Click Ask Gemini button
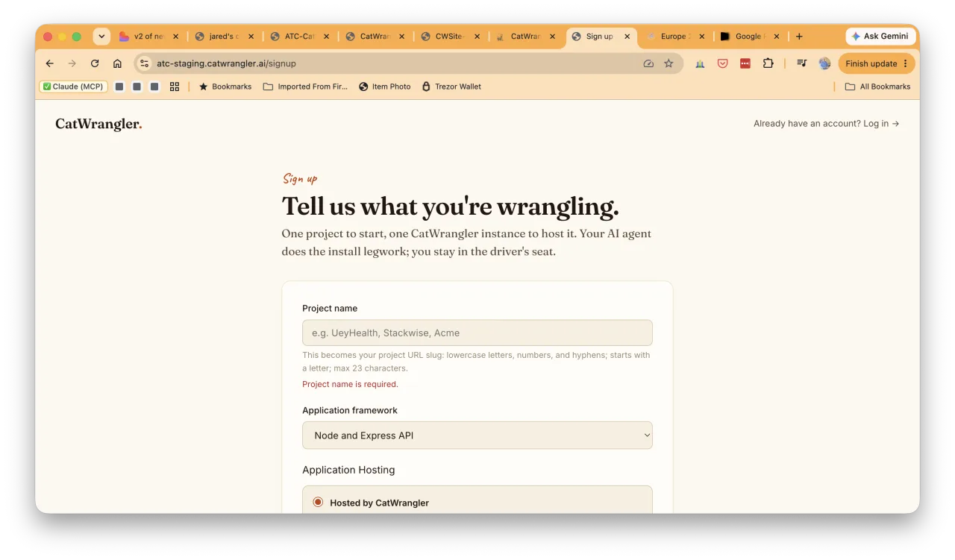The image size is (955, 560). point(880,36)
